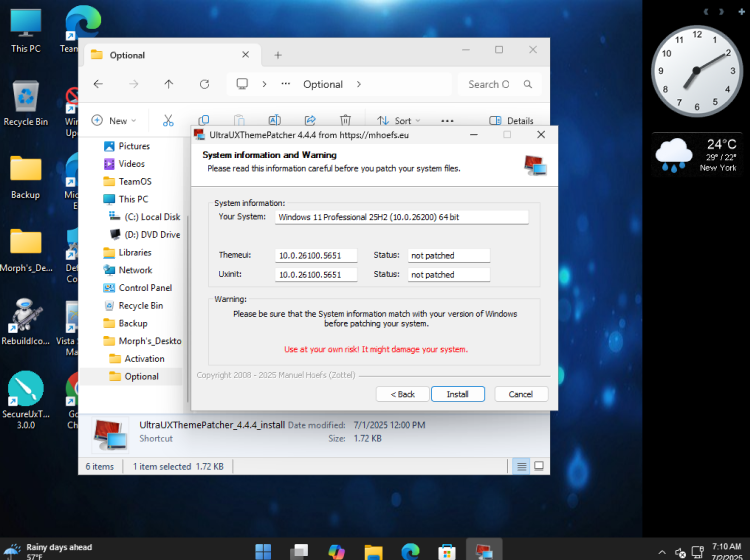
Task: Click the Paste icon in the Explorer toolbar
Action: (239, 121)
